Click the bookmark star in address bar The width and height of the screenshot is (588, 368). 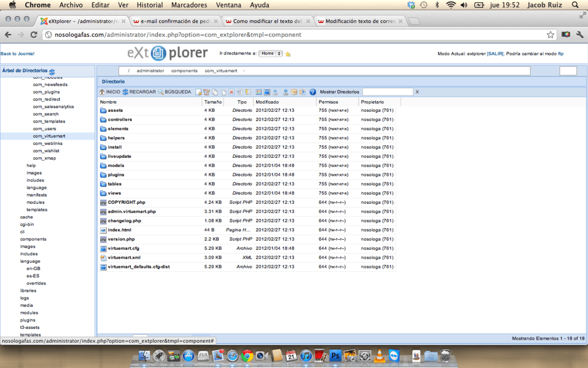550,35
